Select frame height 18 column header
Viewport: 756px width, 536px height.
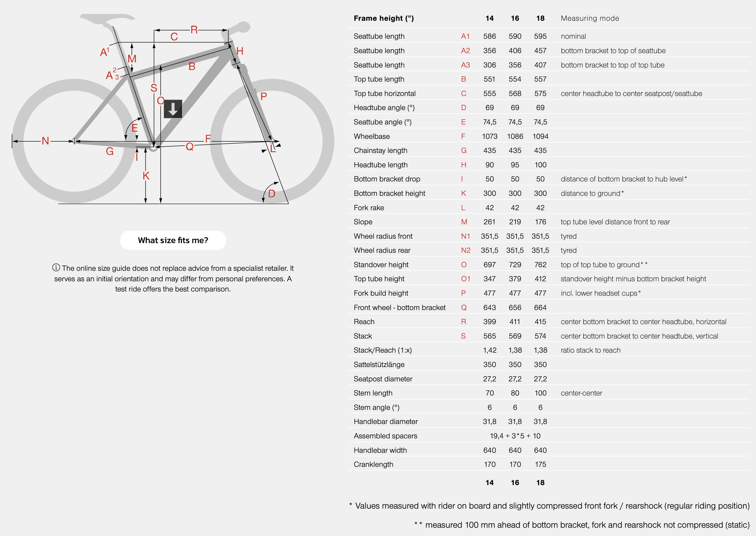pos(540,19)
